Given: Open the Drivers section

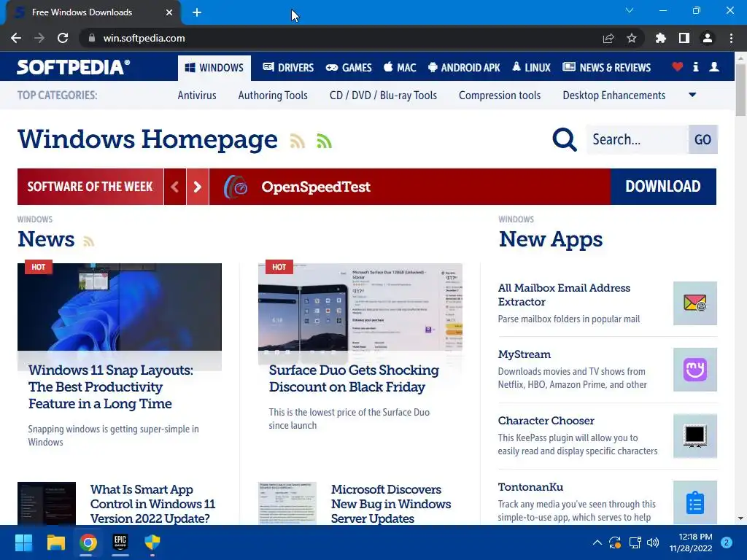Looking at the screenshot, I should pos(287,68).
